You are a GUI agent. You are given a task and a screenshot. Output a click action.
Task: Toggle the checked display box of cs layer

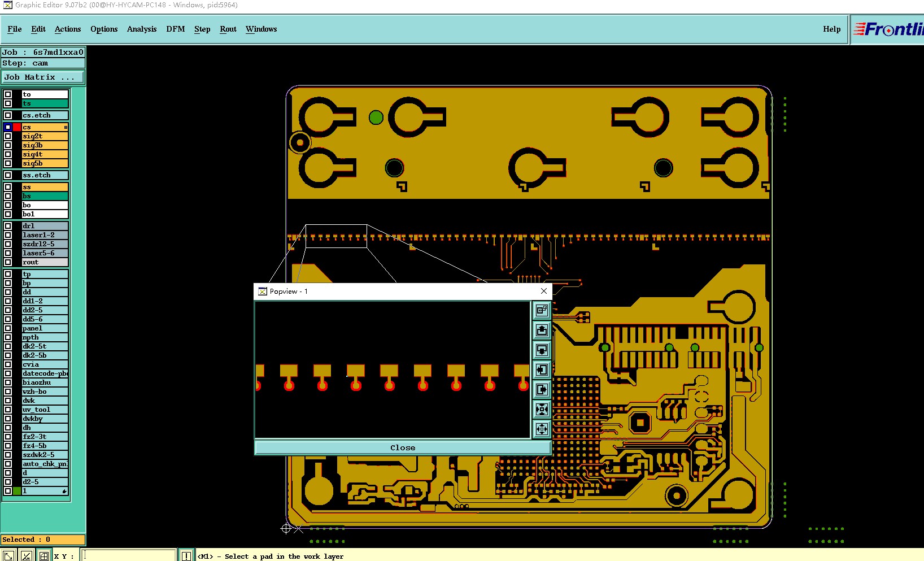pos(8,127)
